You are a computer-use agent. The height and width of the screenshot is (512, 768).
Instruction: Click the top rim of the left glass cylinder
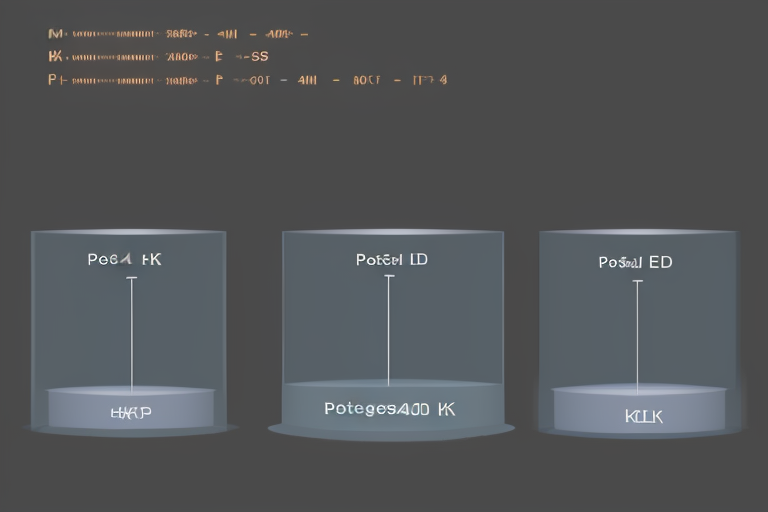[x=128, y=233]
